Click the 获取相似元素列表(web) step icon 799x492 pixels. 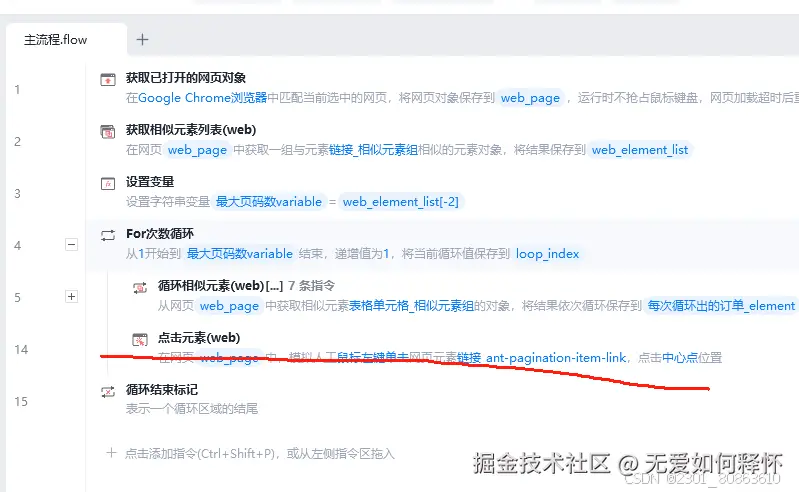[x=108, y=131]
